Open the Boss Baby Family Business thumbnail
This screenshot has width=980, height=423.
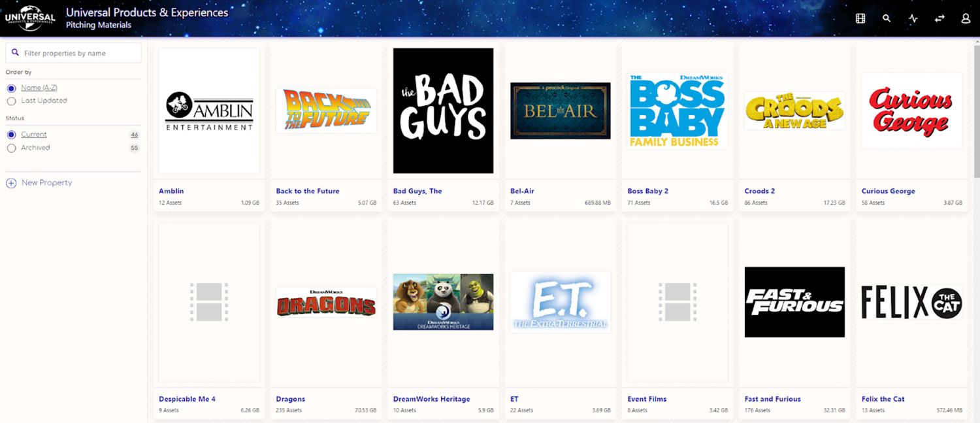pyautogui.click(x=678, y=110)
